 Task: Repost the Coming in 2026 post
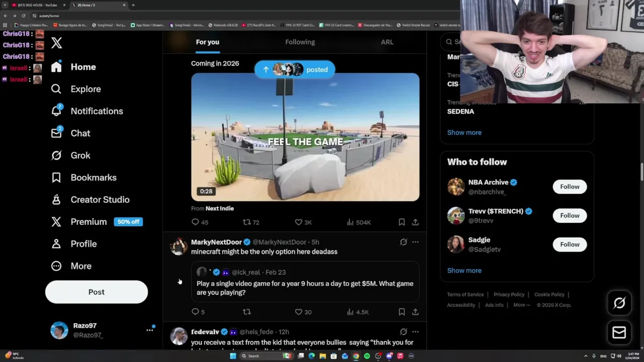(x=247, y=222)
